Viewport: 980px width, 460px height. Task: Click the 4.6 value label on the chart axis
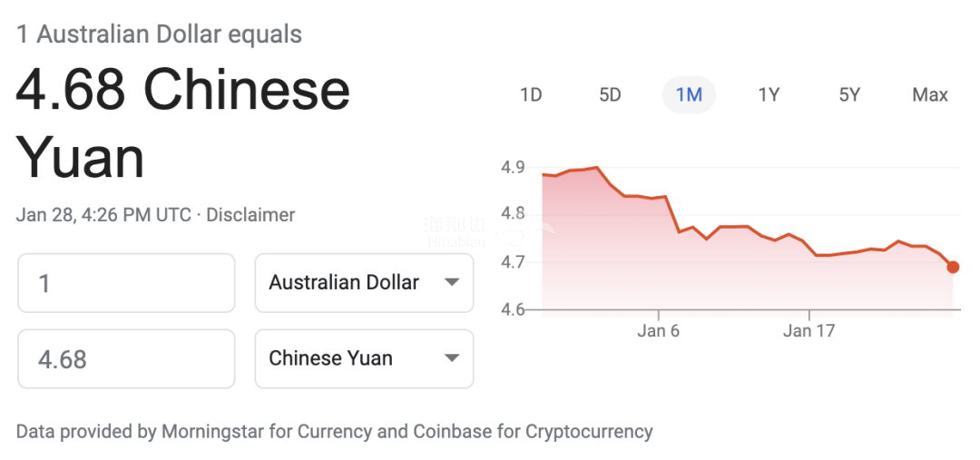pos(513,309)
